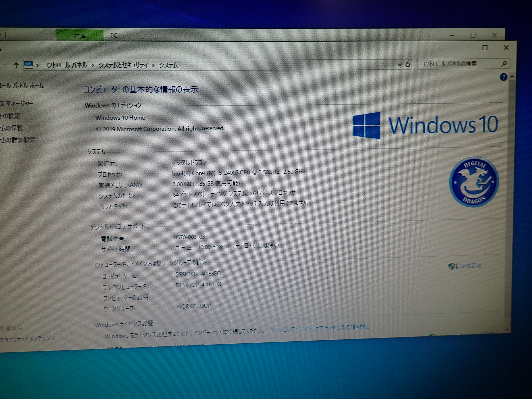
Task: Minimize the background PC window
Action: click(452, 35)
